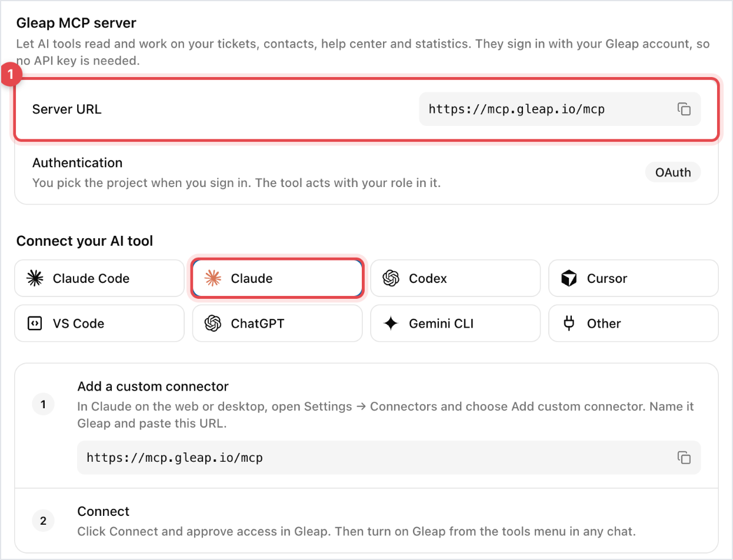Click the "Gleap MCP server" heading
The height and width of the screenshot is (560, 733).
pyautogui.click(x=76, y=24)
